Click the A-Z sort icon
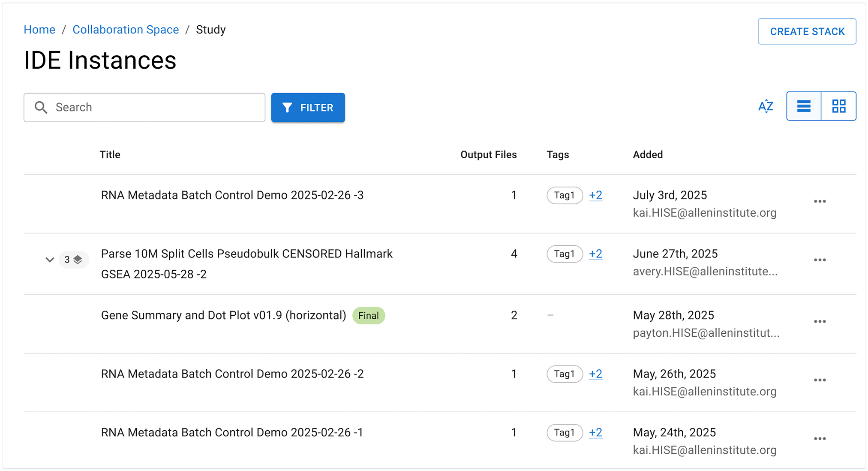 point(766,106)
